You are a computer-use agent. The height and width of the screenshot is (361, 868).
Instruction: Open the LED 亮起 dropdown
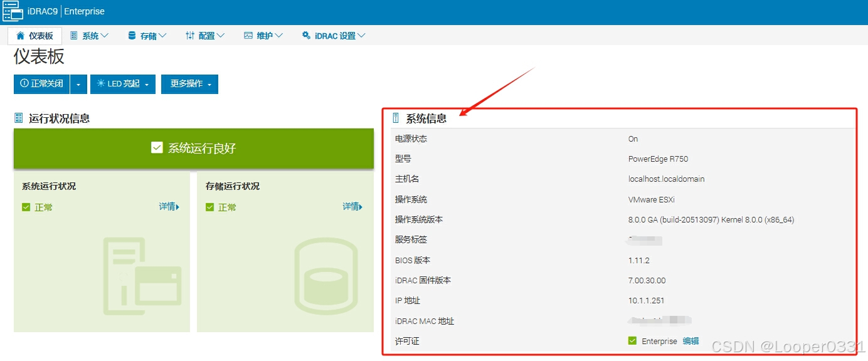[x=123, y=84]
